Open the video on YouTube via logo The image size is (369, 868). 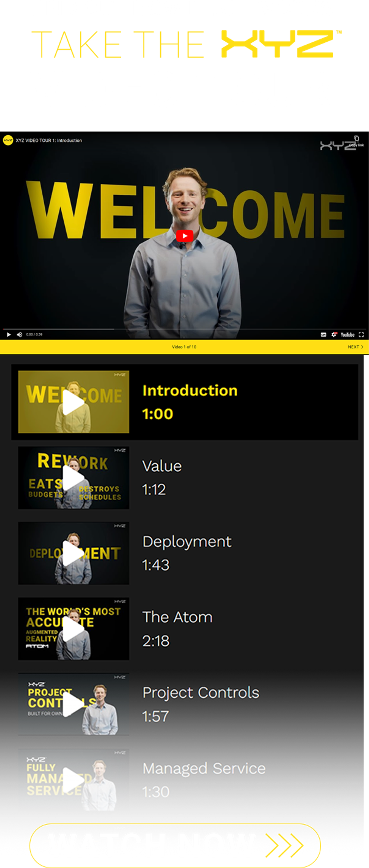pos(347,335)
